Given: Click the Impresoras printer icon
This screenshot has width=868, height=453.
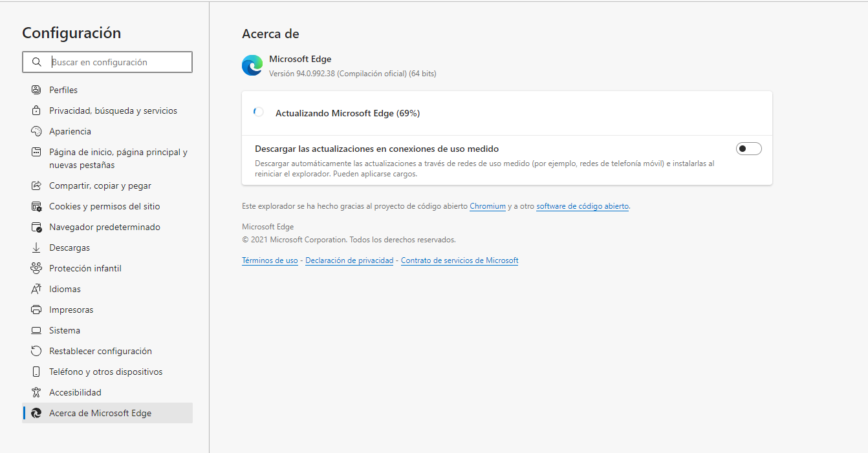Looking at the screenshot, I should (36, 310).
